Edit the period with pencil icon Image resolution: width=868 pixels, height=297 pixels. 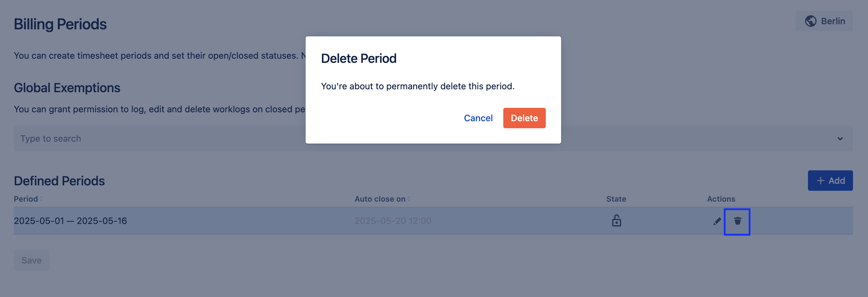717,221
